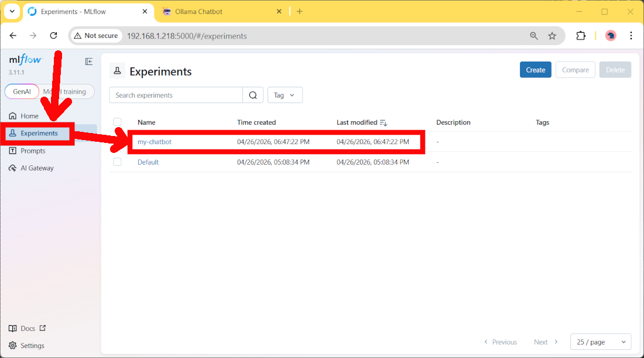This screenshot has width=644, height=358.
Task: Click inside the Search experiments field
Action: [x=176, y=94]
